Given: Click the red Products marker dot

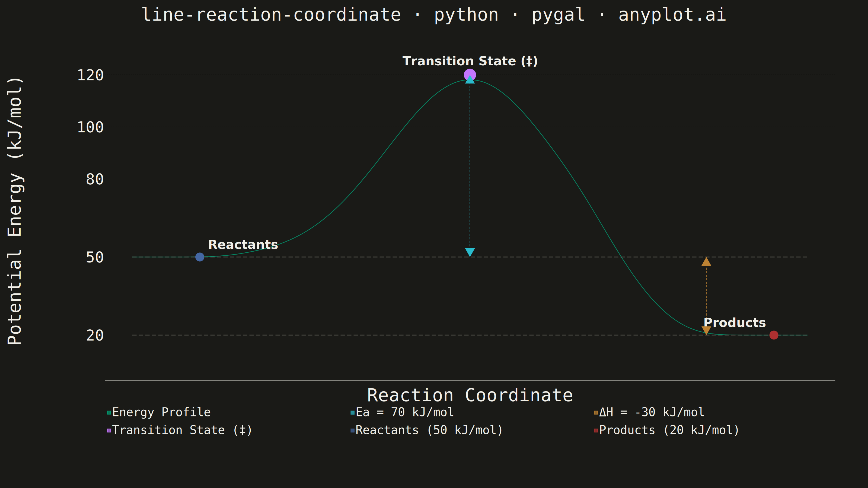Looking at the screenshot, I should click(x=774, y=335).
